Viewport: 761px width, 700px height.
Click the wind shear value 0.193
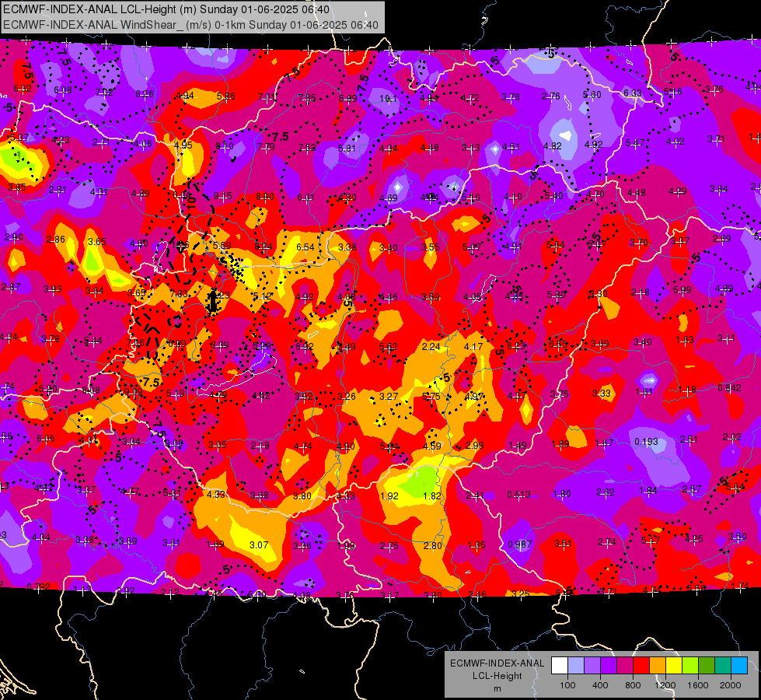click(647, 442)
